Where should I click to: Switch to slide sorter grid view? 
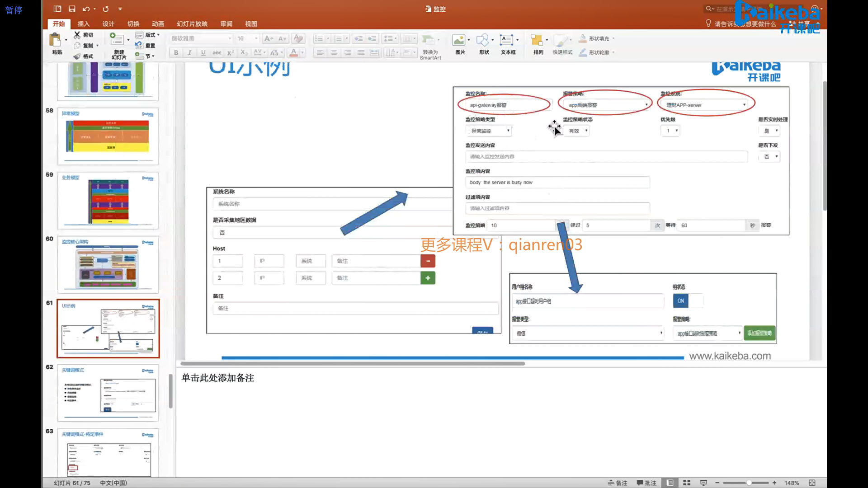(x=687, y=483)
